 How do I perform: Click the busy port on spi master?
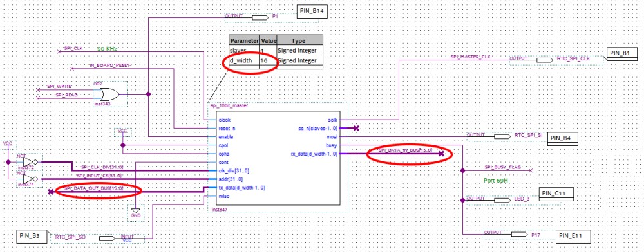[x=332, y=145]
